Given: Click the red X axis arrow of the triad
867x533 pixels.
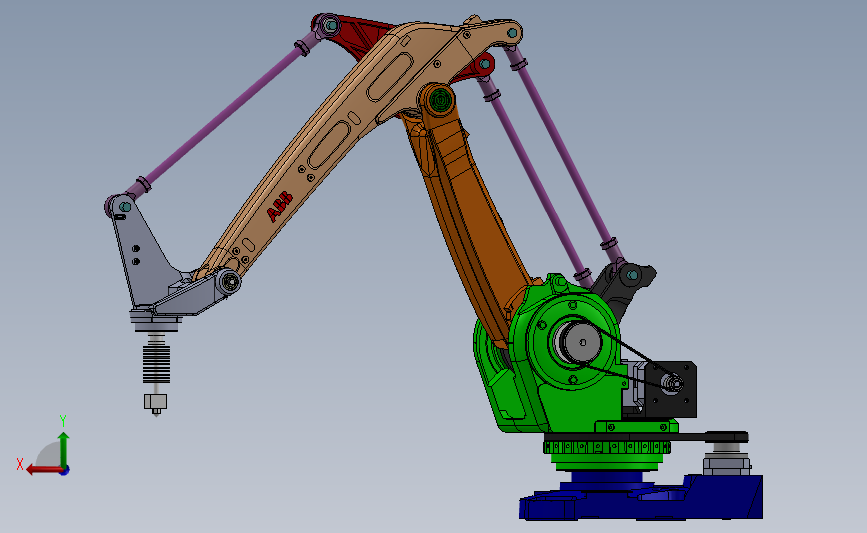Looking at the screenshot, I should [x=44, y=470].
